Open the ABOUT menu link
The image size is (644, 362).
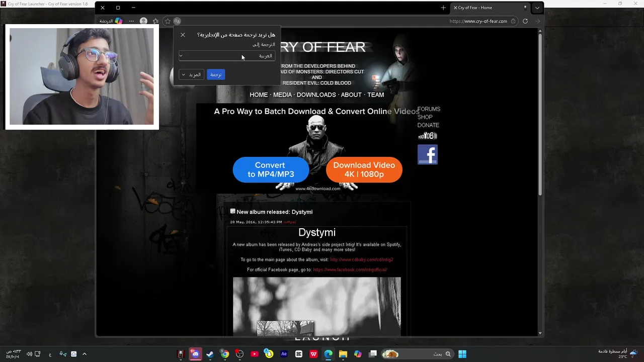[351, 95]
